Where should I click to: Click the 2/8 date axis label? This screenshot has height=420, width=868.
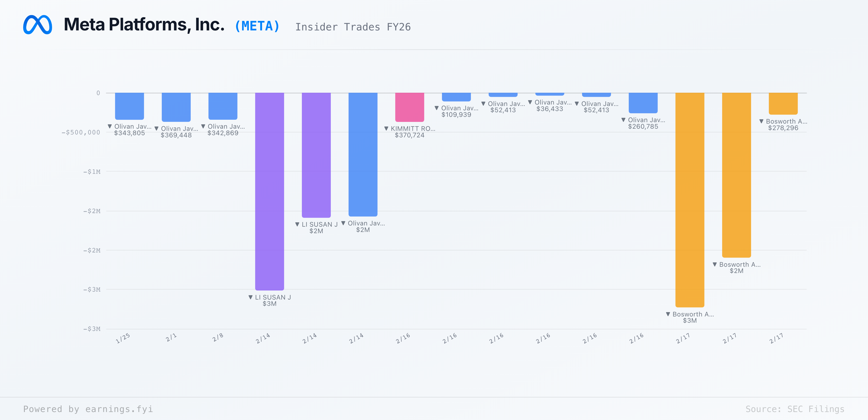pyautogui.click(x=218, y=337)
